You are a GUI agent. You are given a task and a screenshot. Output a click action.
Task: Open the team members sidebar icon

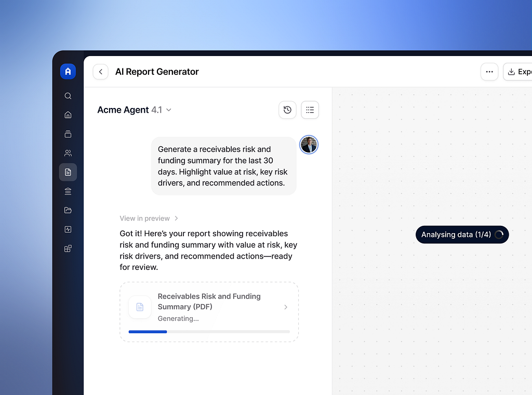[68, 153]
